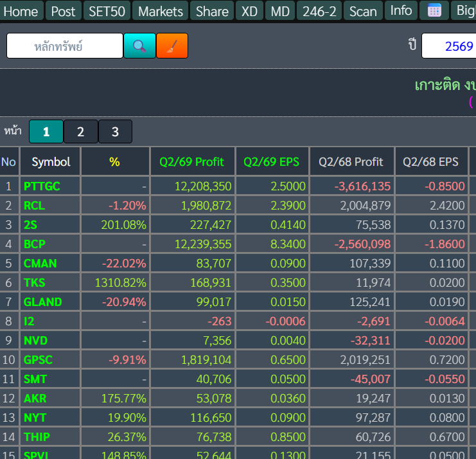Click the orange broom clear button
The width and height of the screenshot is (476, 459).
(x=172, y=46)
